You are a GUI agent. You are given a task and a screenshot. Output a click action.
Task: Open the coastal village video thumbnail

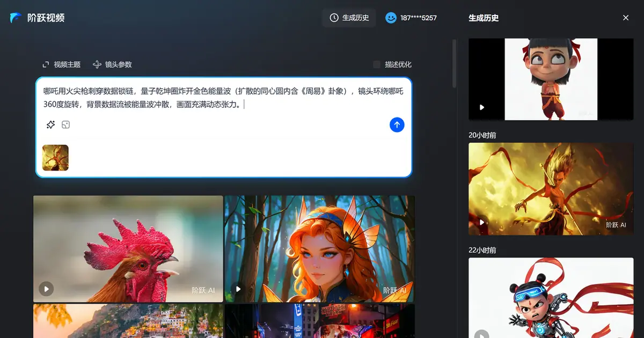[x=128, y=321]
